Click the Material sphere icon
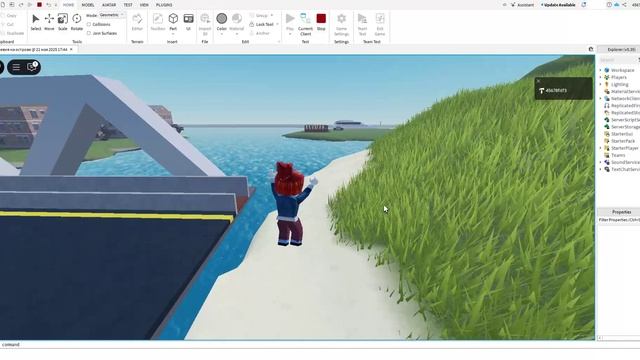The image size is (640, 360). (236, 18)
